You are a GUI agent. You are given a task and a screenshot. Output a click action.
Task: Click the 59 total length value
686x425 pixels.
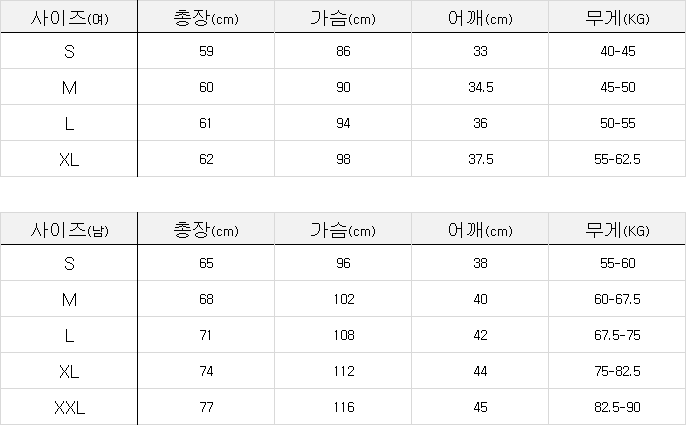(207, 51)
